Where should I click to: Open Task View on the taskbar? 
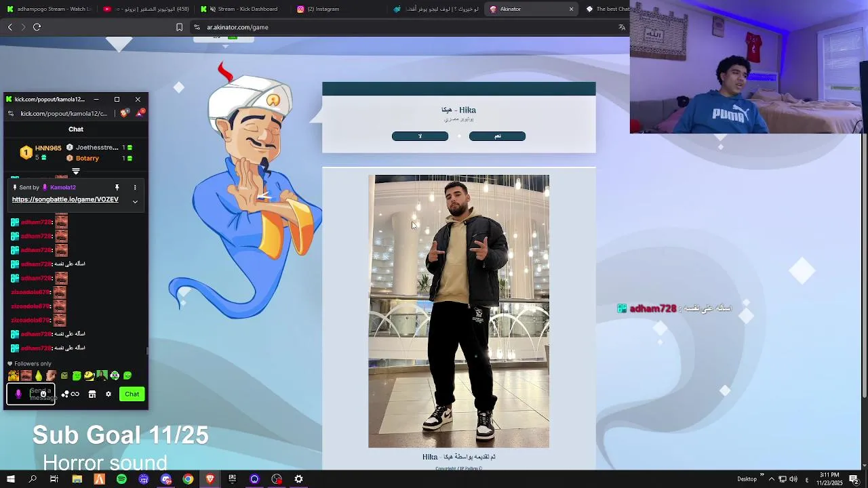tap(54, 479)
